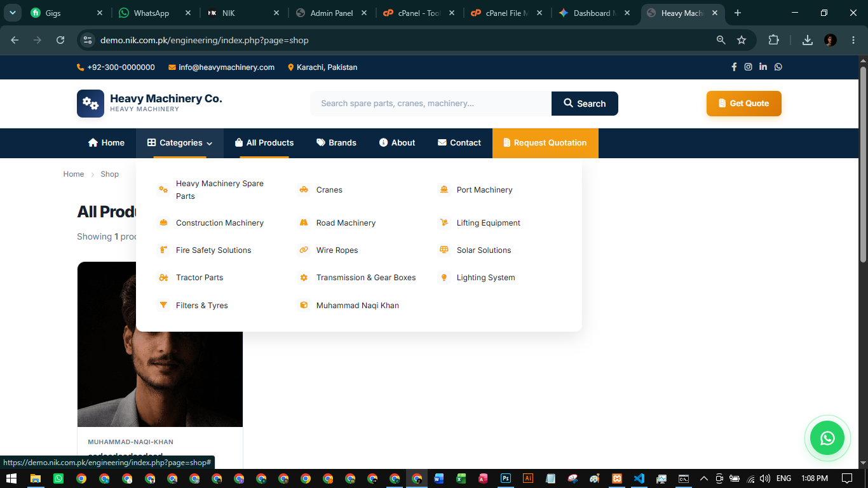Open the Facebook social icon
This screenshot has height=488, width=868.
734,67
